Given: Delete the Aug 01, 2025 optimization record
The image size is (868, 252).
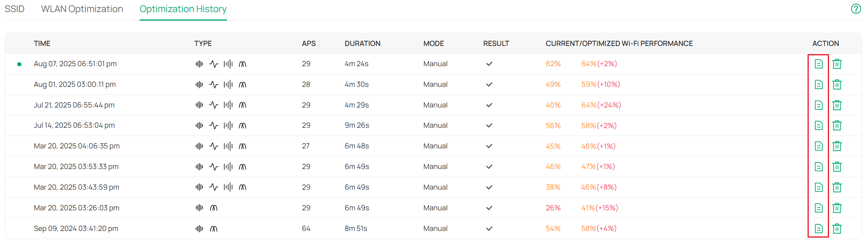Looking at the screenshot, I should pyautogui.click(x=837, y=84).
